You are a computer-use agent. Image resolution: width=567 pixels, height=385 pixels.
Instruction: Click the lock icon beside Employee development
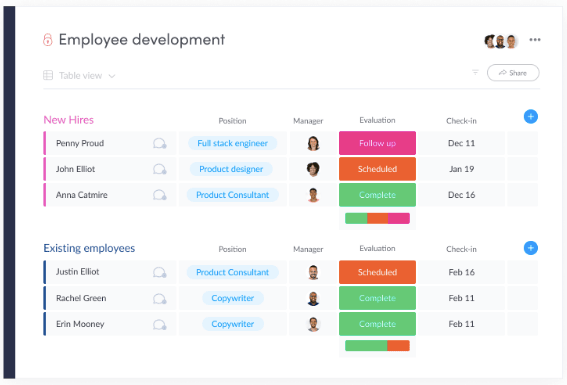tap(48, 40)
